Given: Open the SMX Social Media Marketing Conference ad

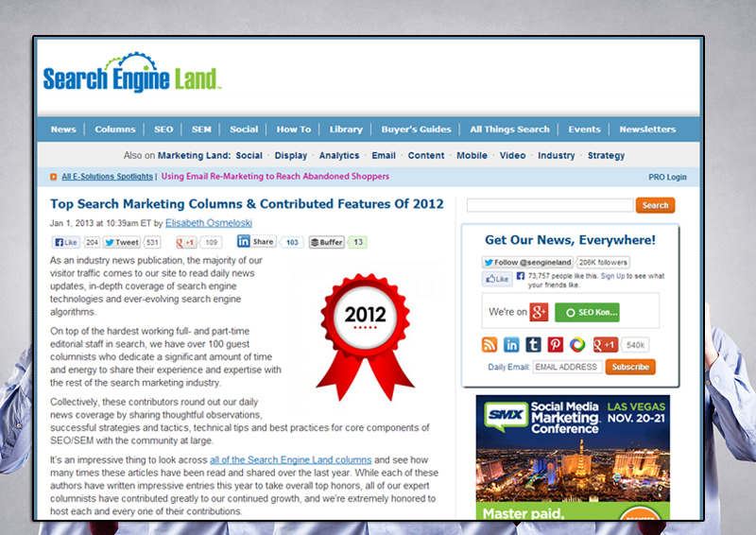Looking at the screenshot, I should pos(573,457).
